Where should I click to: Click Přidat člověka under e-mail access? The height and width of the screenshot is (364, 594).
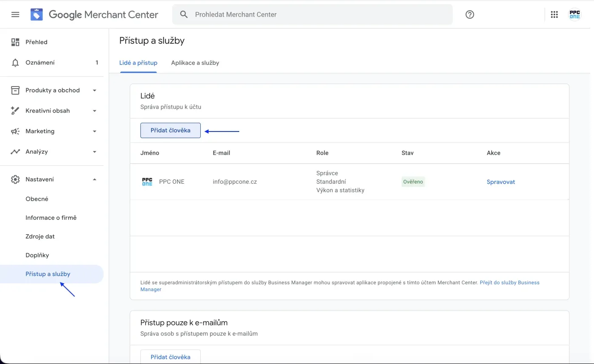(x=171, y=357)
